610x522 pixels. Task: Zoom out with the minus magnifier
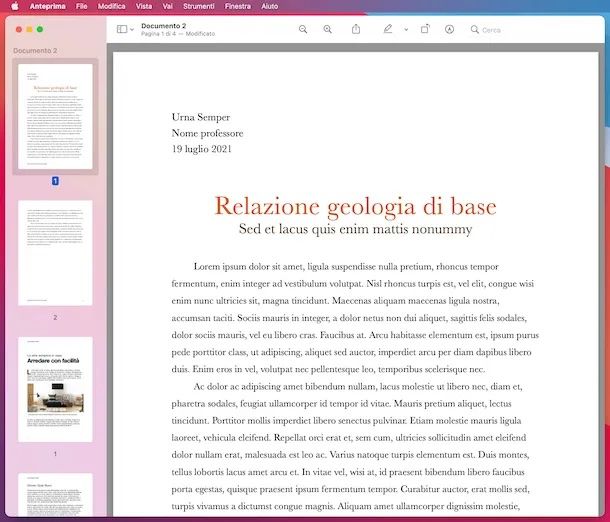(303, 29)
